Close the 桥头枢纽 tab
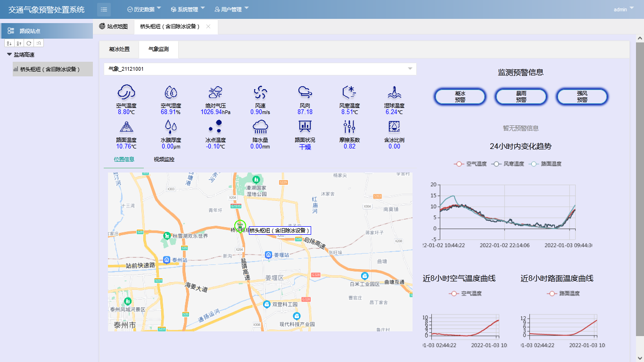644x362 pixels. (x=208, y=26)
